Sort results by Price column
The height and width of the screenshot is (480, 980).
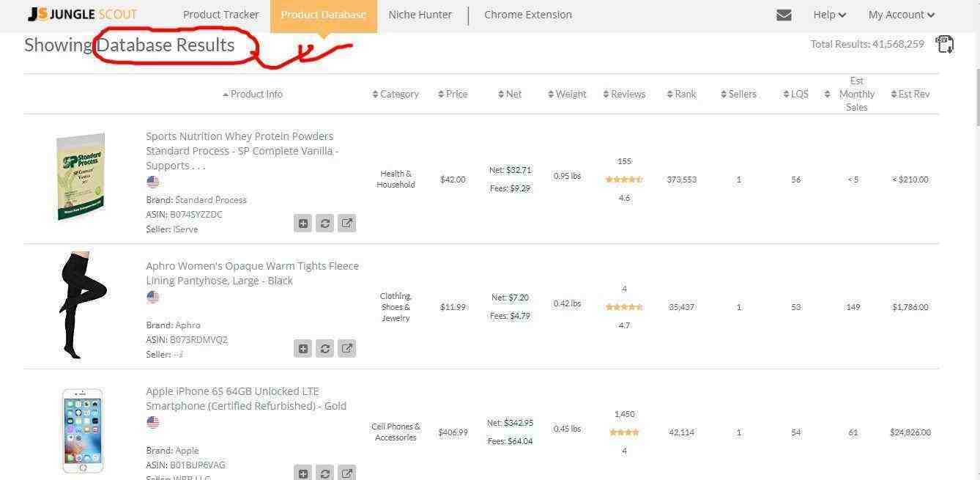pyautogui.click(x=453, y=94)
